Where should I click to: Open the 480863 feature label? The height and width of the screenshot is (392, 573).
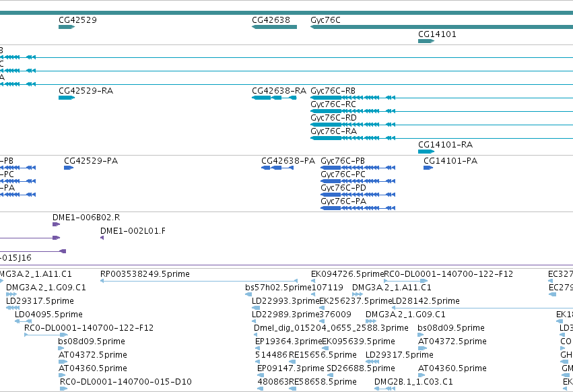(273, 382)
